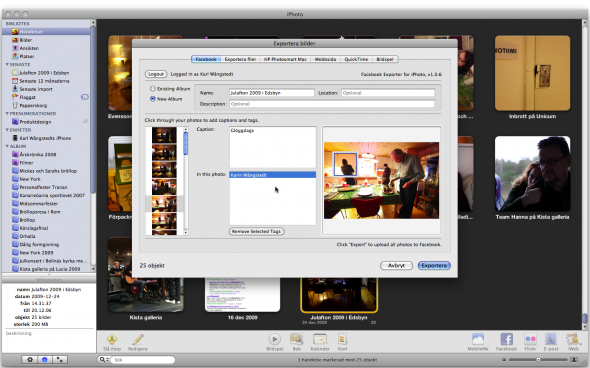Click the Exportera button
This screenshot has width=590, height=368.
434,266
